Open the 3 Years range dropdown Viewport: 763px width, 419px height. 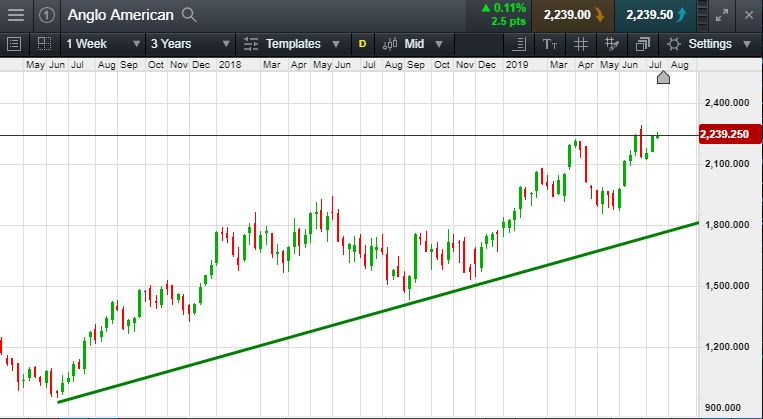187,44
